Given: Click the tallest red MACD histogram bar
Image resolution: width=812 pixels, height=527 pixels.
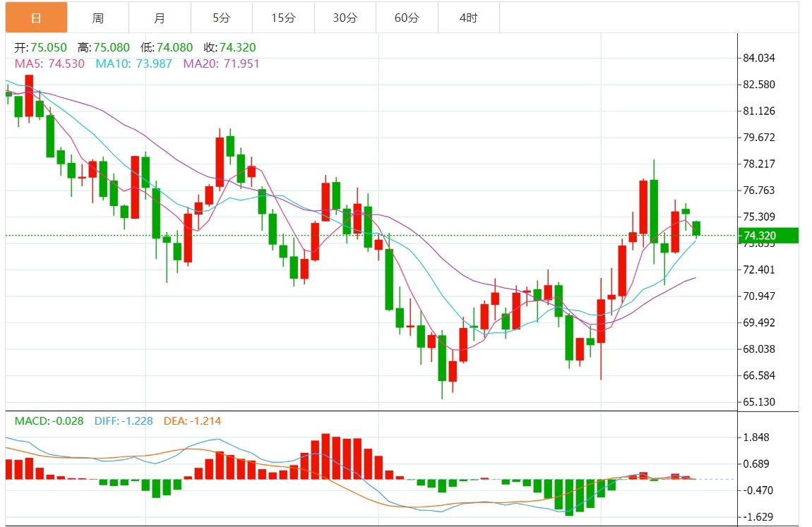Looking at the screenshot, I should 326,456.
